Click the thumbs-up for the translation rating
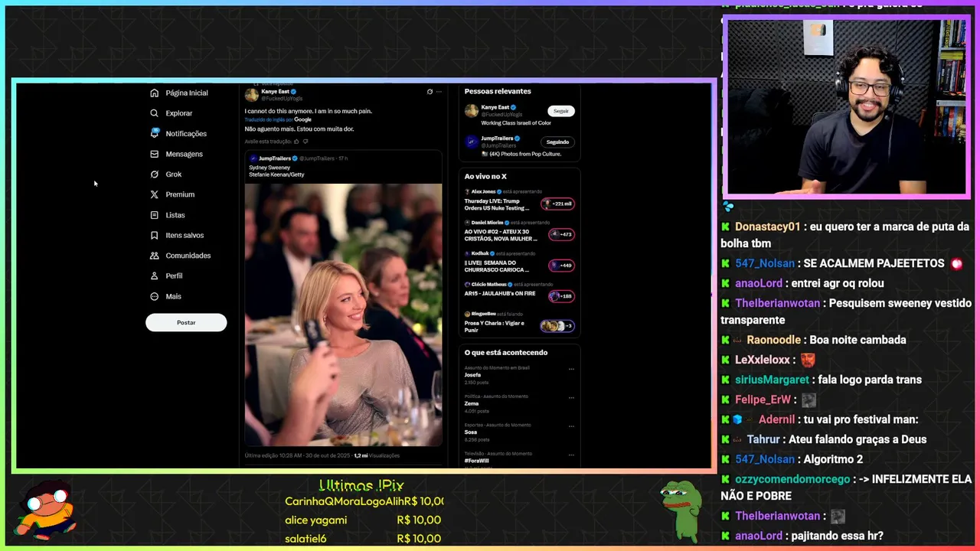This screenshot has width=980, height=551. 296,142
